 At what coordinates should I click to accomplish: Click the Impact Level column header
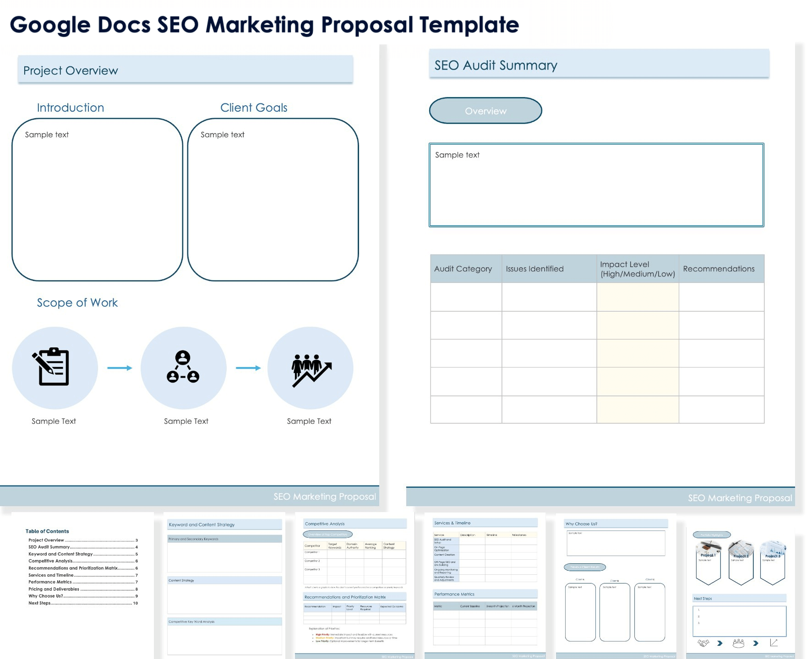click(638, 269)
